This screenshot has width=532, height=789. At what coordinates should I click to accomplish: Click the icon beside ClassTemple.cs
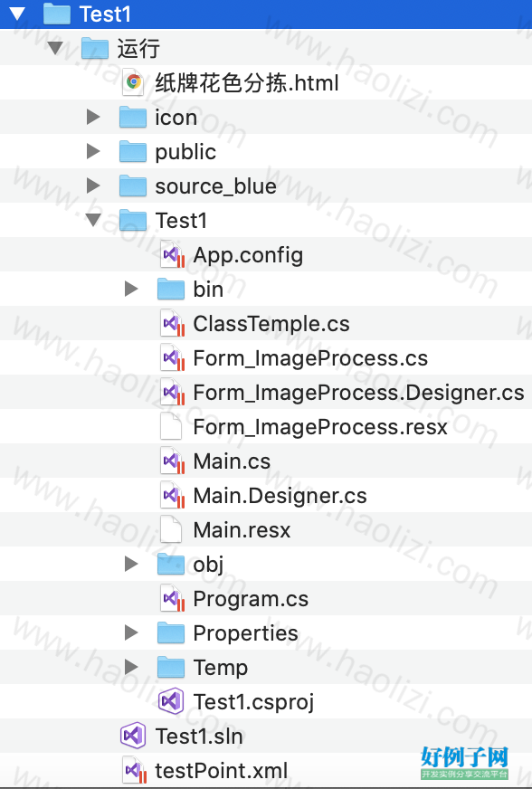click(172, 324)
